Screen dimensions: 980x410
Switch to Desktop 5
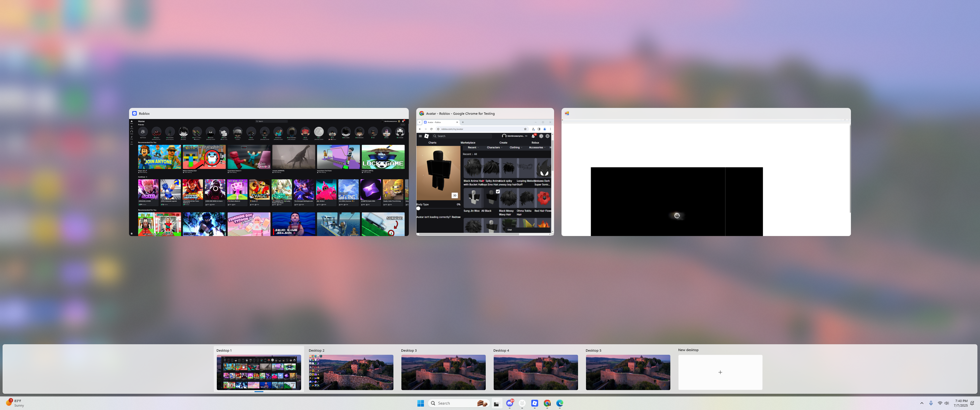pos(628,372)
